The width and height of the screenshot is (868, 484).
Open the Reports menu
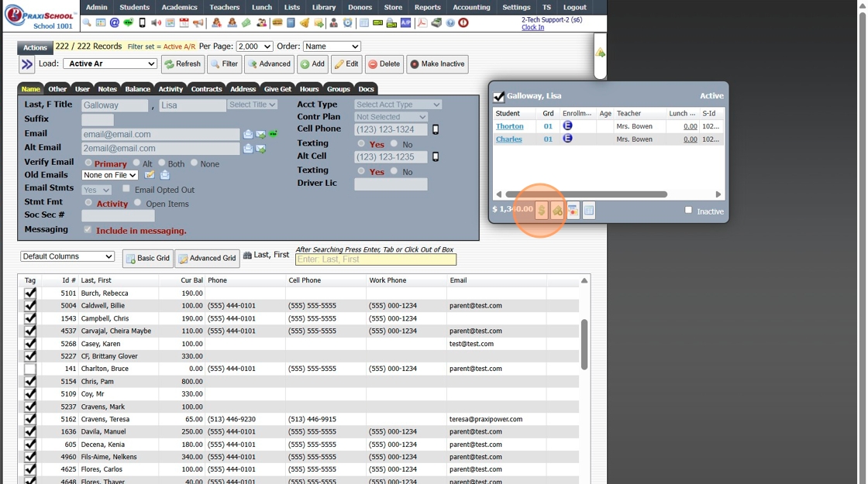pos(427,7)
